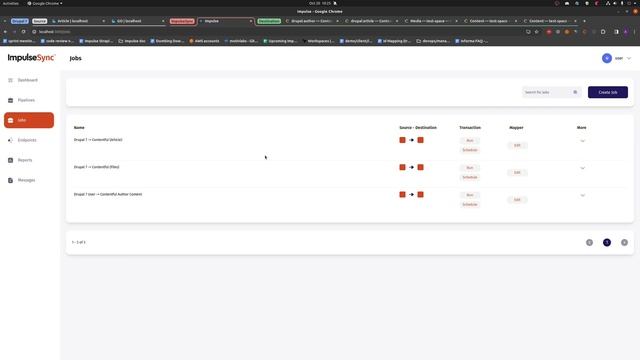Open job Drupal 7 User Contentful Author Content
Image resolution: width=640 pixels, height=360 pixels.
tap(108, 194)
